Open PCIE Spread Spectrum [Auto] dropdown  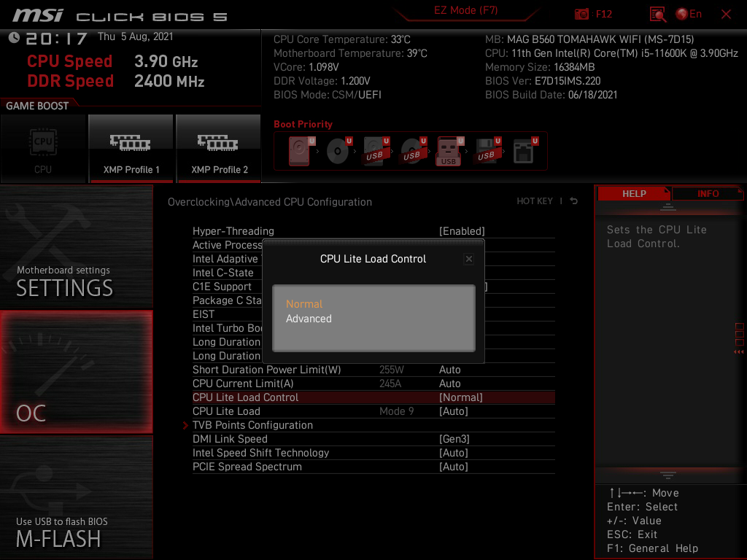pyautogui.click(x=454, y=466)
